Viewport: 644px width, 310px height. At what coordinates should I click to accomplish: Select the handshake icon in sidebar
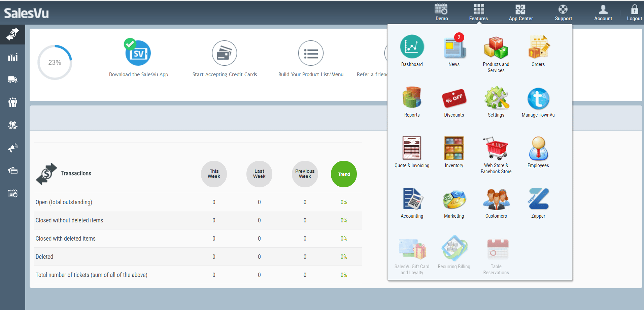(12, 125)
